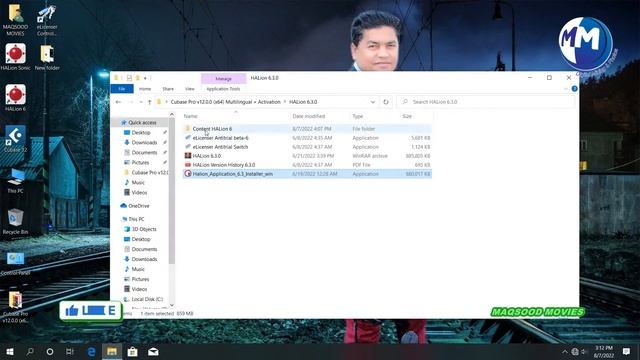
Task: Click Explorer help question mark icon
Action: click(x=574, y=89)
